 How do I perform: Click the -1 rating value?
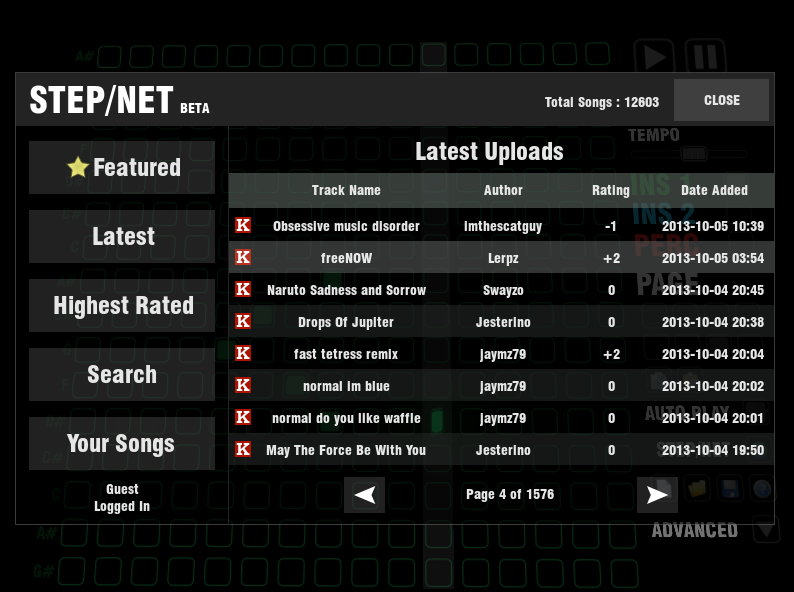pos(611,226)
